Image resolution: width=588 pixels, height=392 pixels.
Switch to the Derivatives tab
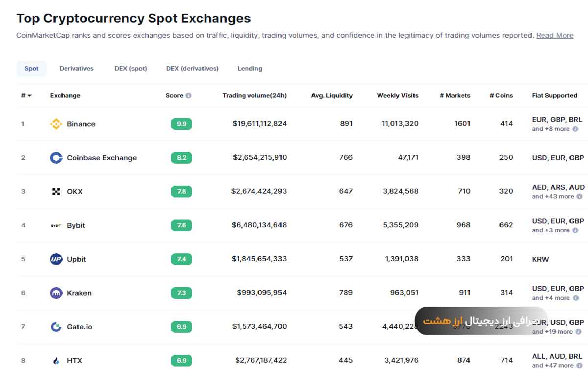[x=76, y=69]
